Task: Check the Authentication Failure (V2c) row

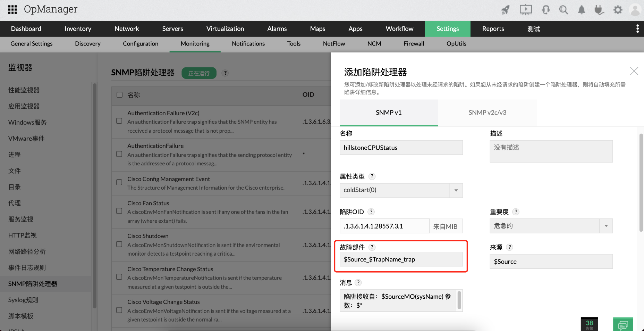Action: pyautogui.click(x=119, y=121)
